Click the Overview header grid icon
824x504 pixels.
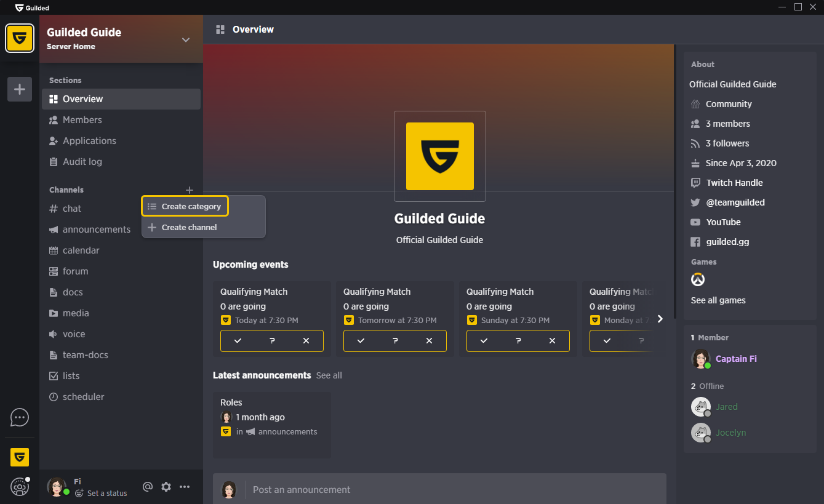(x=220, y=30)
